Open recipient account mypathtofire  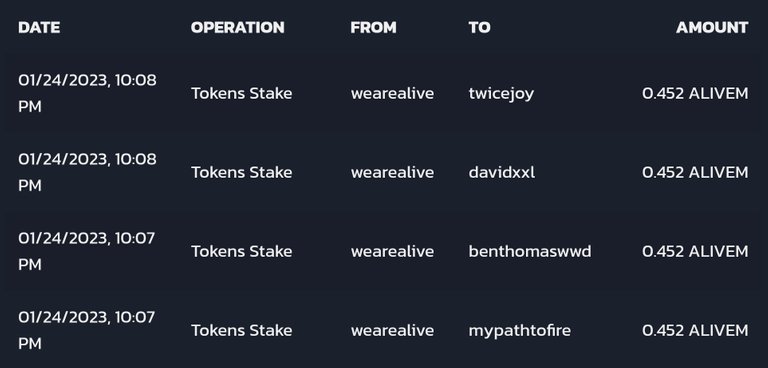point(520,331)
